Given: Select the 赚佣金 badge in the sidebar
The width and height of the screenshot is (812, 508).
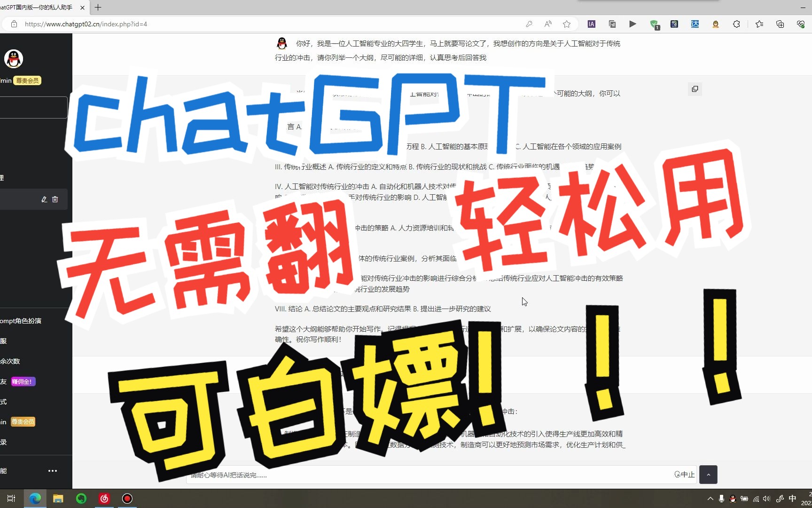Looking at the screenshot, I should click(23, 381).
